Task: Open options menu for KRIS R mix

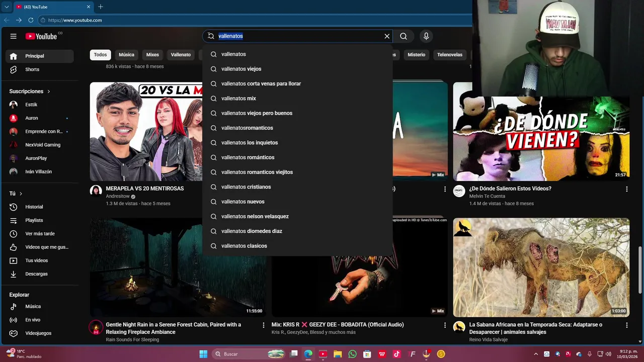Action: click(445, 325)
